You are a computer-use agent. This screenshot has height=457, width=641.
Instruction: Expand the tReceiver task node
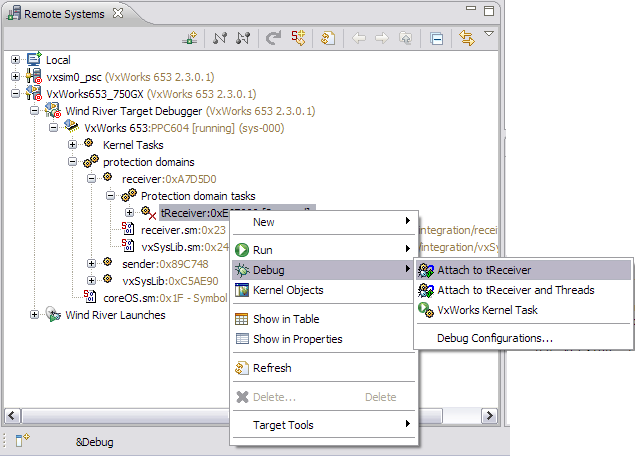[130, 213]
